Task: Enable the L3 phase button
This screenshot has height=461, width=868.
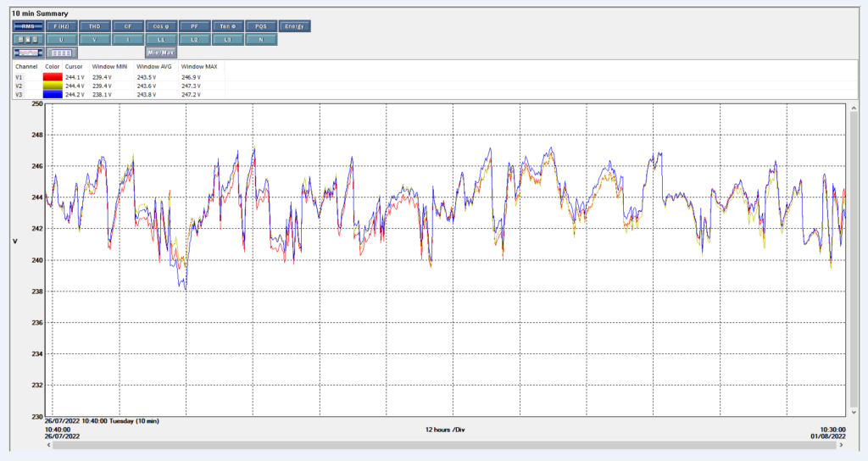Action: tap(228, 40)
